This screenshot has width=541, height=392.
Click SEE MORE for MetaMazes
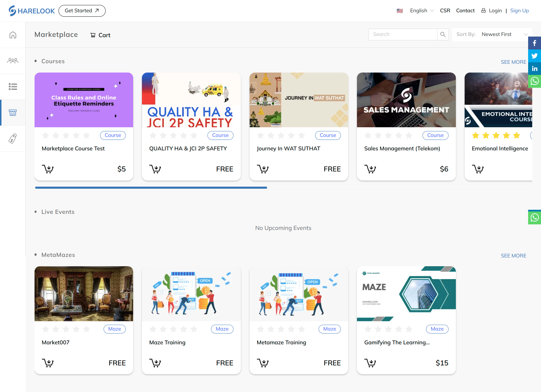point(513,256)
